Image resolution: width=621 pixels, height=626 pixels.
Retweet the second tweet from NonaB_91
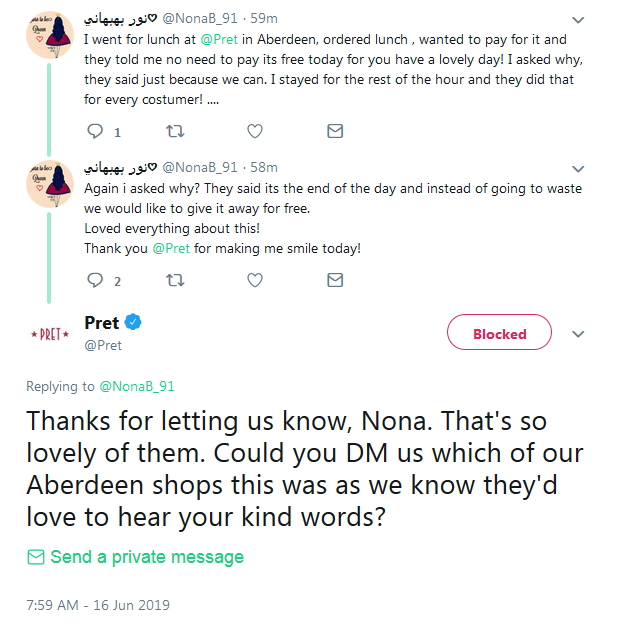point(175,281)
